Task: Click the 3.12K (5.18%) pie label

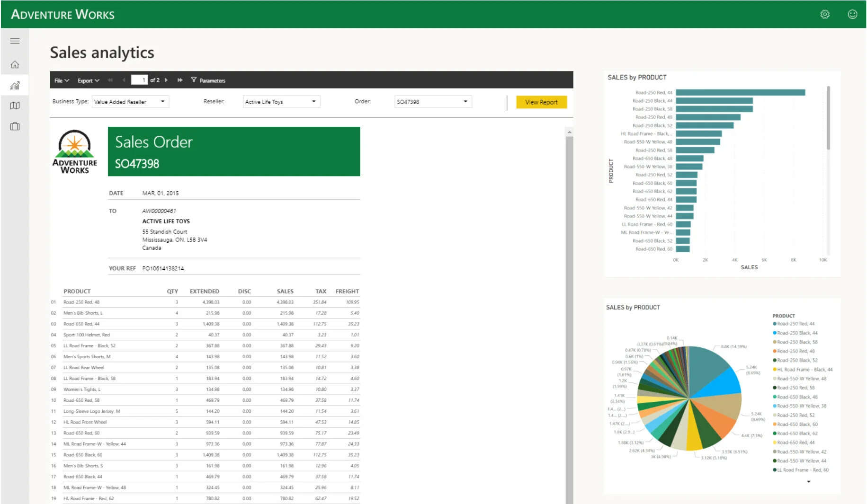Action: (714, 458)
